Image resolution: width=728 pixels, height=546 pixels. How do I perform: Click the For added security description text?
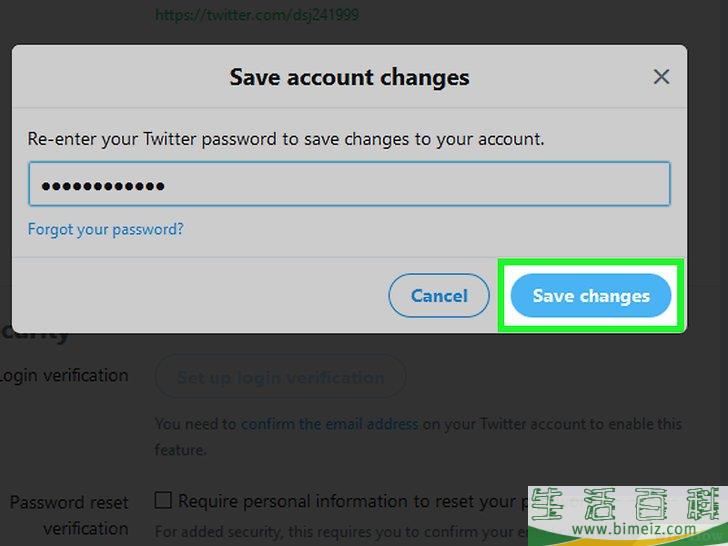click(x=341, y=532)
